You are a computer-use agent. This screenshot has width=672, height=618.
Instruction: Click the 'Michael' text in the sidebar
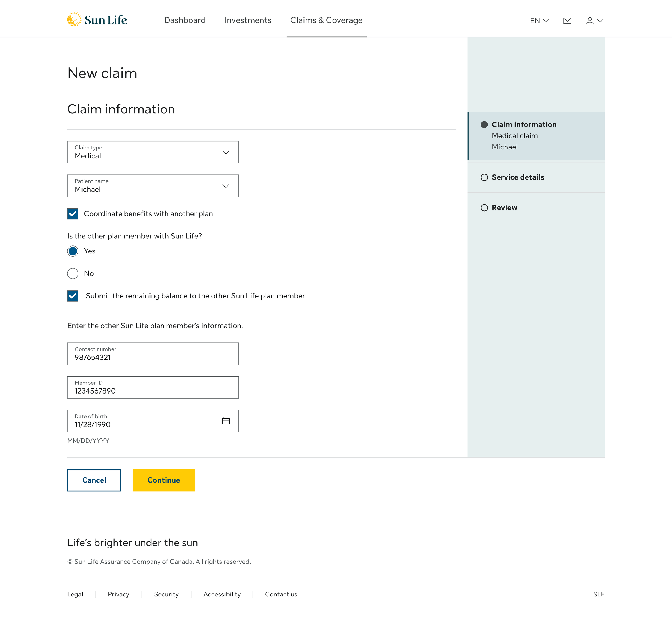click(505, 147)
